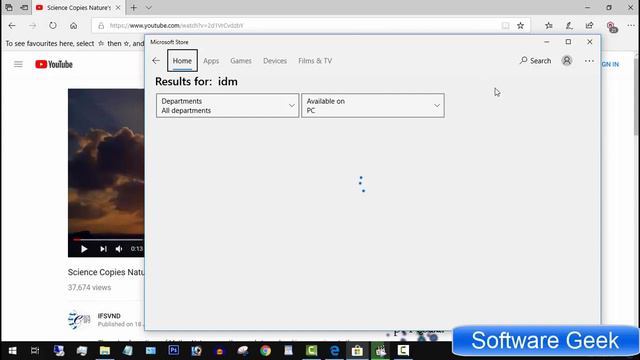Image resolution: width=640 pixels, height=360 pixels.
Task: Open Search in Microsoft Store
Action: (536, 61)
